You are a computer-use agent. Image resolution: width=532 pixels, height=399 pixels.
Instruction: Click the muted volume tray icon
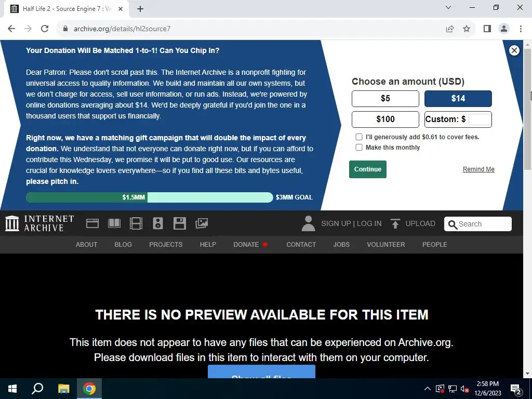click(x=464, y=389)
